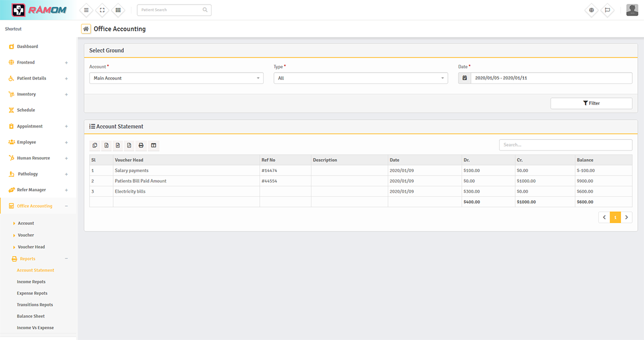
Task: Toggle fullscreen mode icon
Action: (102, 10)
